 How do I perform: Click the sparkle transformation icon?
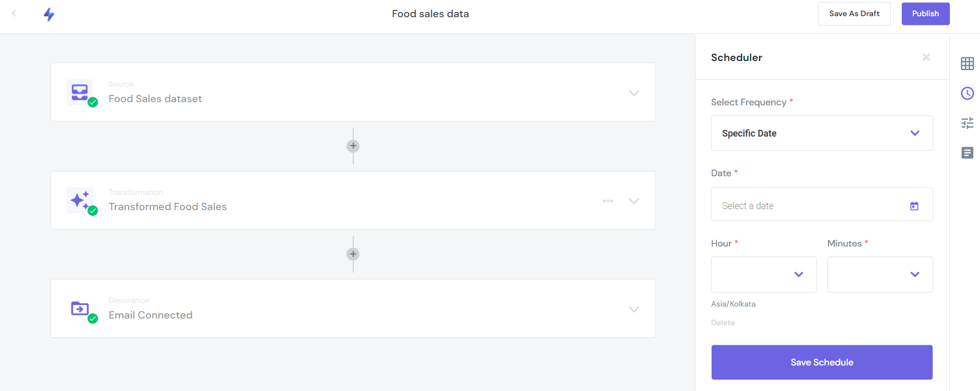(79, 200)
